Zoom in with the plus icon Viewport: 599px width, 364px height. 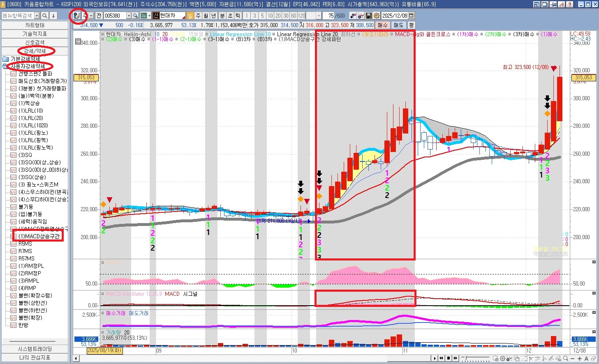point(580,359)
